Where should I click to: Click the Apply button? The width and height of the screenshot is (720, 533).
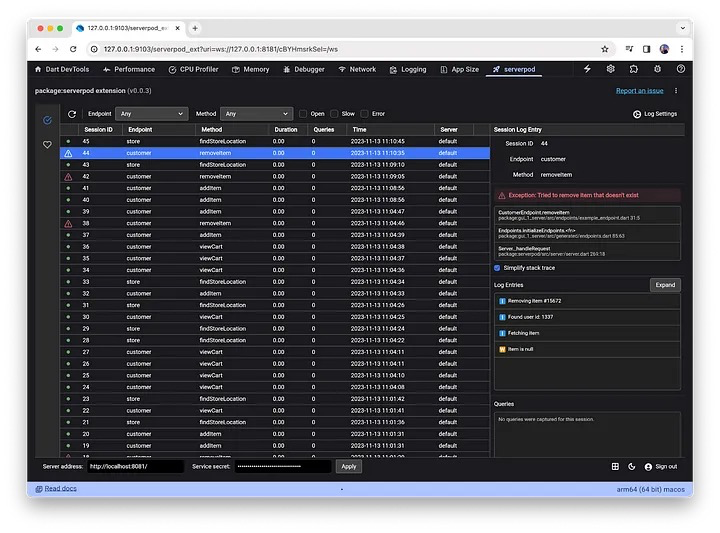pyautogui.click(x=349, y=466)
